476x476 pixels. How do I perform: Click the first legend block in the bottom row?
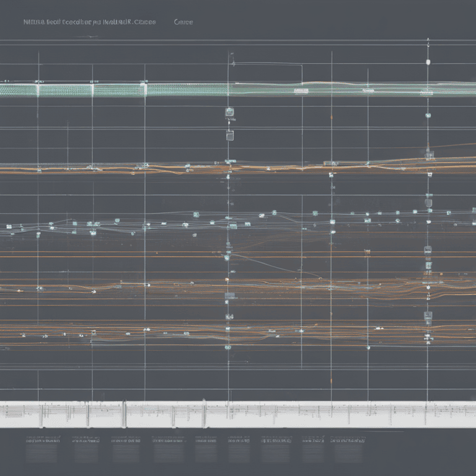tap(42, 449)
